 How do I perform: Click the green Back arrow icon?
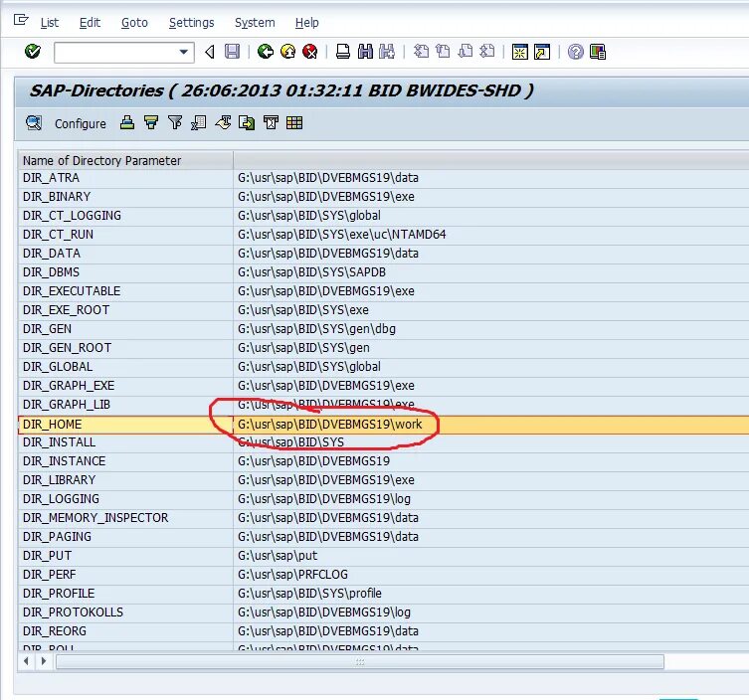pyautogui.click(x=266, y=51)
